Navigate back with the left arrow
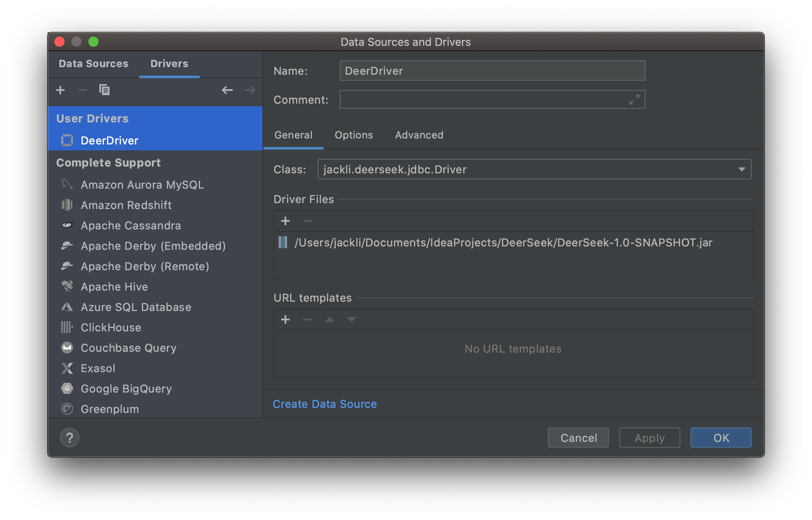812x520 pixels. [227, 90]
